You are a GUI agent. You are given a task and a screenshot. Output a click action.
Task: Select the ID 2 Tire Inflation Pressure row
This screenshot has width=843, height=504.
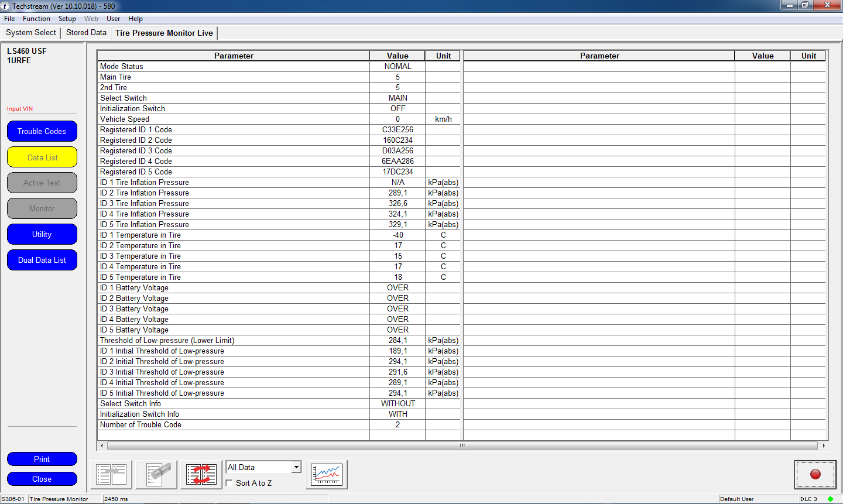234,193
